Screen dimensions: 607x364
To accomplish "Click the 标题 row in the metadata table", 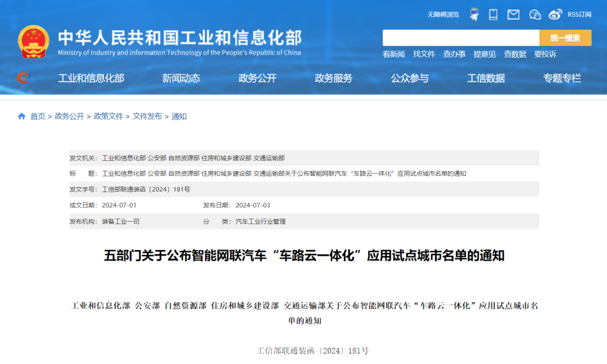I will 304,174.
